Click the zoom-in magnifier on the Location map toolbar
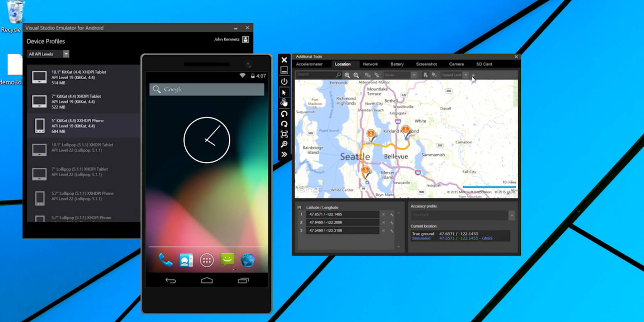 pyautogui.click(x=347, y=75)
